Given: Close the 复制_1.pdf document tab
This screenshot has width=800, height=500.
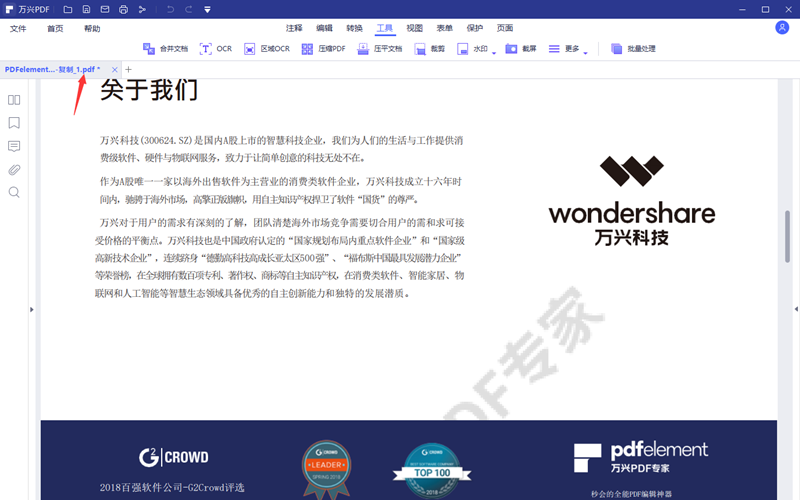Looking at the screenshot, I should [114, 69].
